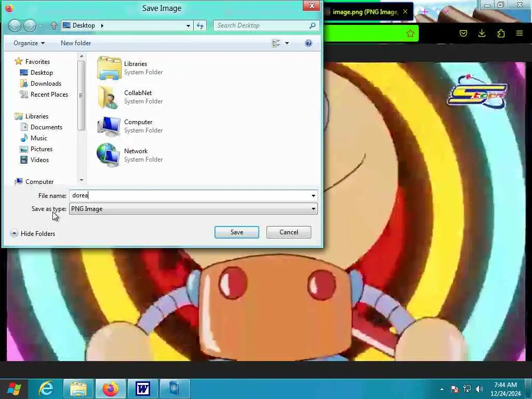
Task: Open Windows Start button
Action: [x=14, y=389]
